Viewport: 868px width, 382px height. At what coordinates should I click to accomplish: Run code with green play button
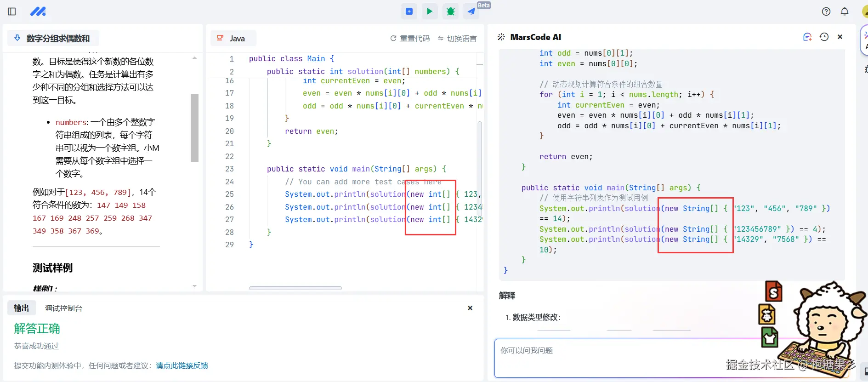pos(429,11)
